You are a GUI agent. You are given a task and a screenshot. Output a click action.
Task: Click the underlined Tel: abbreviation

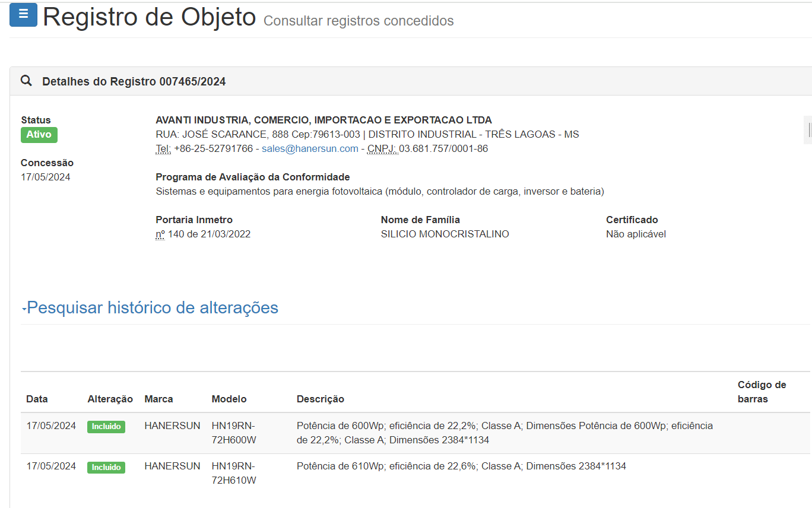point(163,149)
